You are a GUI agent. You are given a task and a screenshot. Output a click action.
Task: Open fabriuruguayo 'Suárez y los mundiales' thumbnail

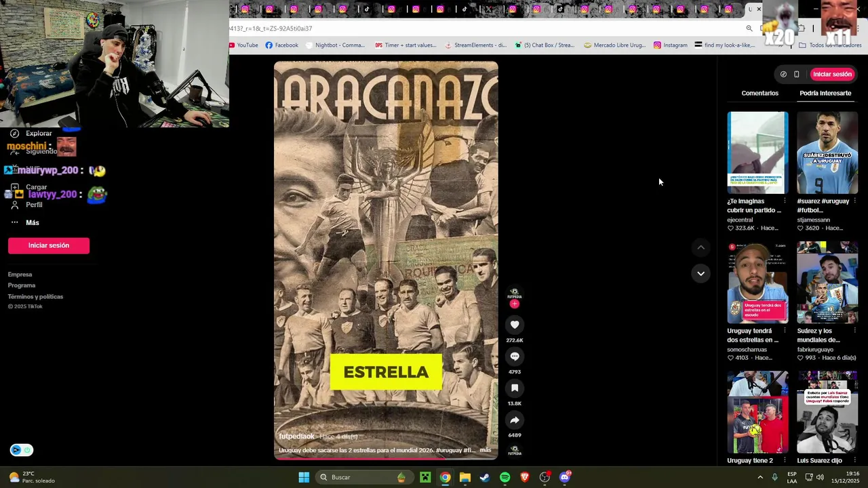(827, 283)
